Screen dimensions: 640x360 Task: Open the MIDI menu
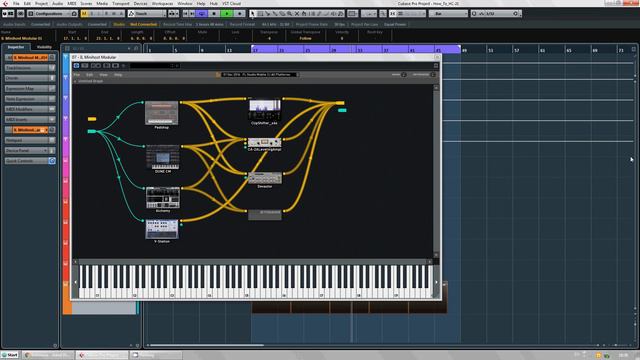tap(71, 3)
